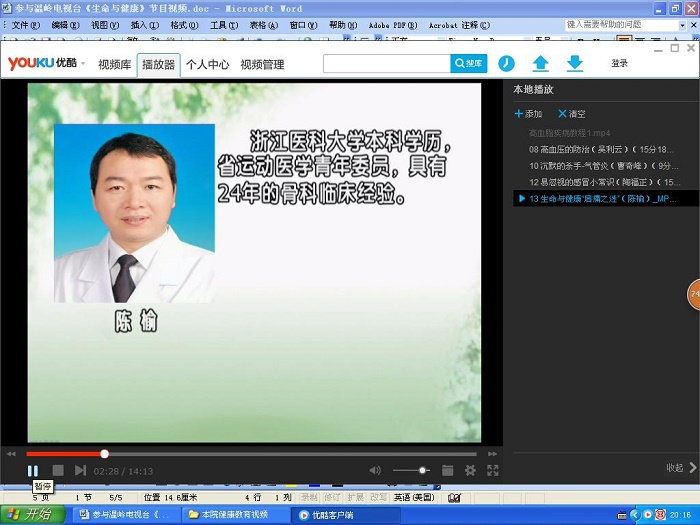The image size is (700, 525).
Task: Switch to 视频库 tab
Action: click(115, 65)
